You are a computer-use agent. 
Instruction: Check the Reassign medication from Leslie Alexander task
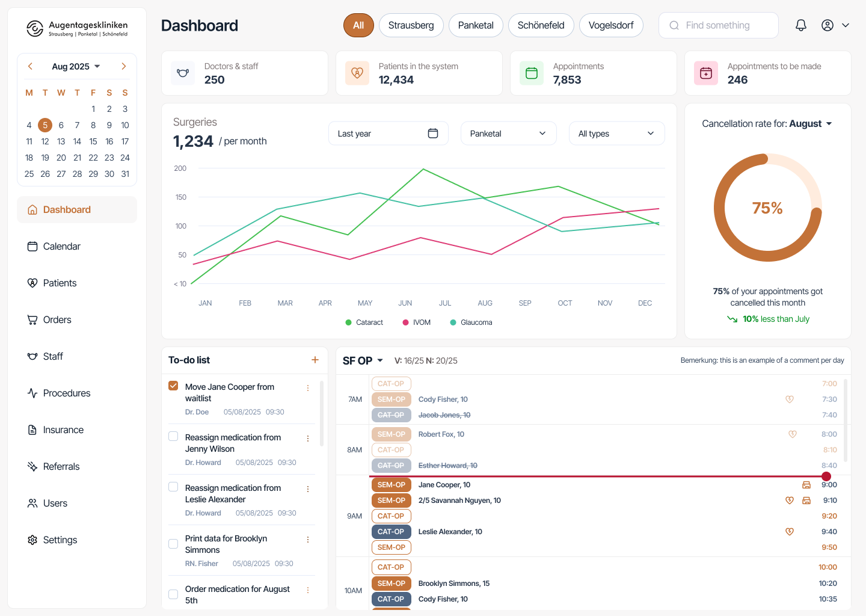(173, 487)
